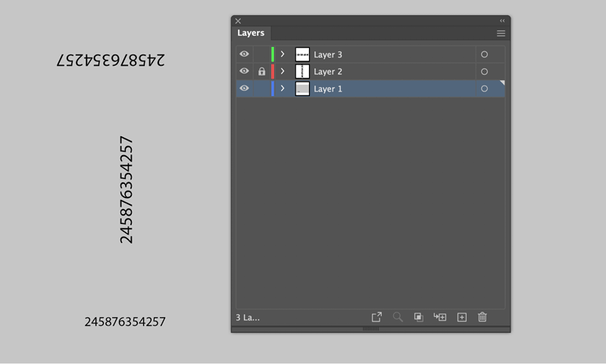Expand Layer 3 contents chevron
606x364 pixels.
pyautogui.click(x=283, y=54)
